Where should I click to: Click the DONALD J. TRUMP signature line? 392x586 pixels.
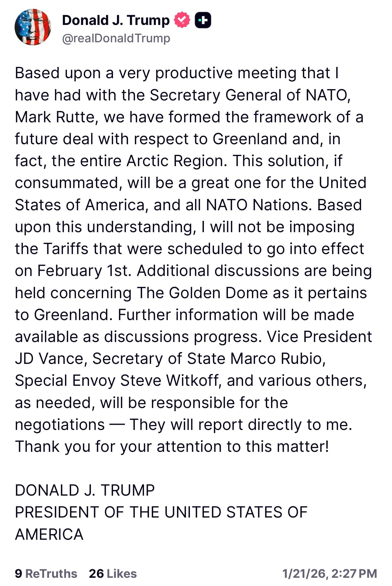tap(85, 490)
